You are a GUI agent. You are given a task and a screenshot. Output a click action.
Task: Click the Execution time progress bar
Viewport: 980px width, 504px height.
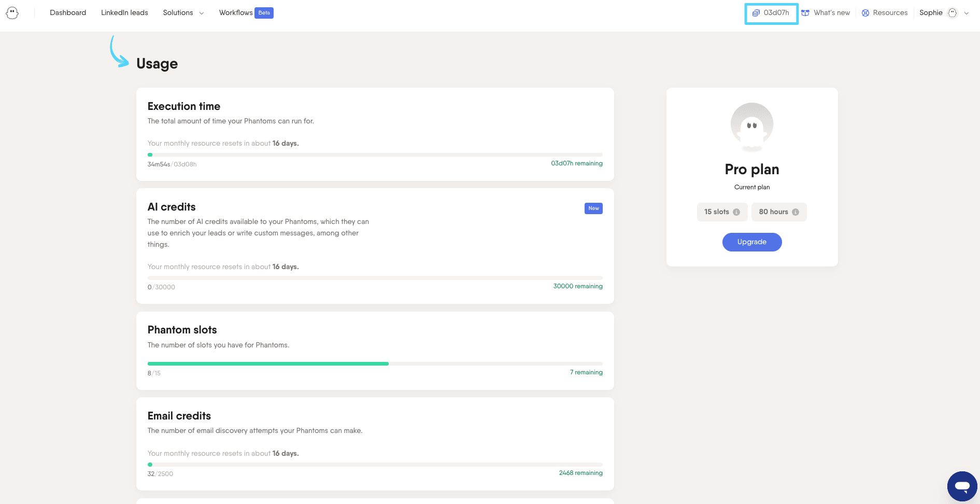375,155
